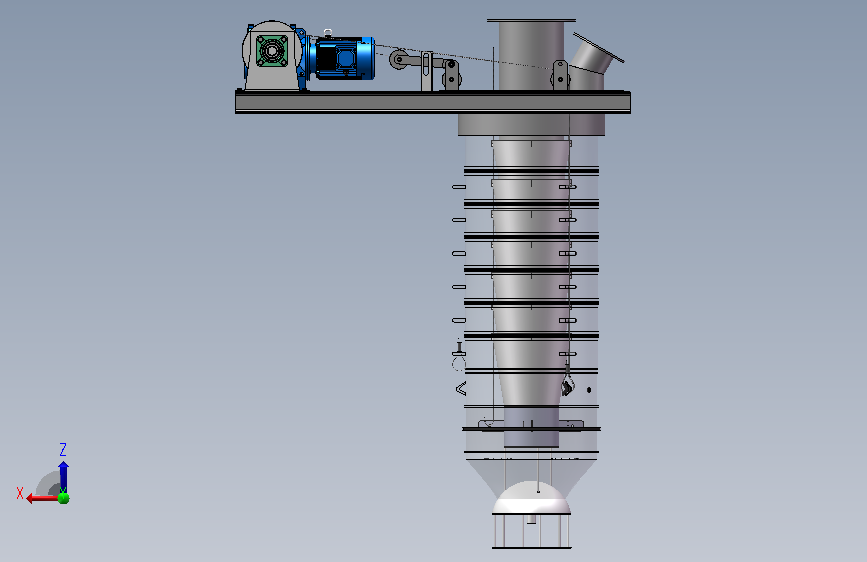Select the vertical inlet pipe above the platform

click(x=531, y=55)
